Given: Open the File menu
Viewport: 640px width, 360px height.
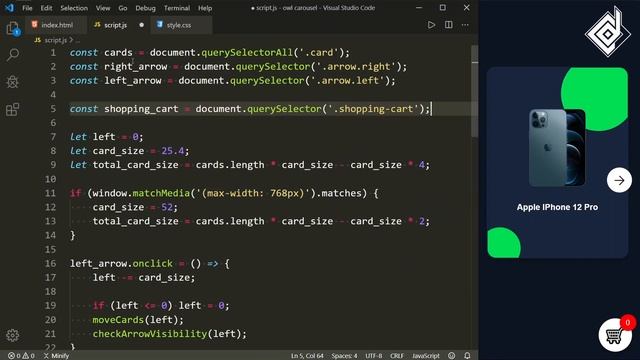Looking at the screenshot, I should click(x=27, y=8).
